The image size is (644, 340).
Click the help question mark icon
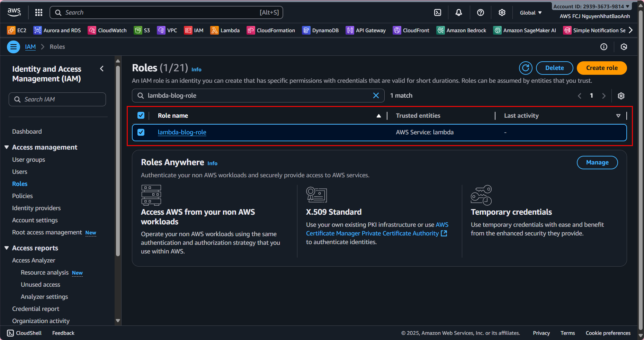click(480, 12)
